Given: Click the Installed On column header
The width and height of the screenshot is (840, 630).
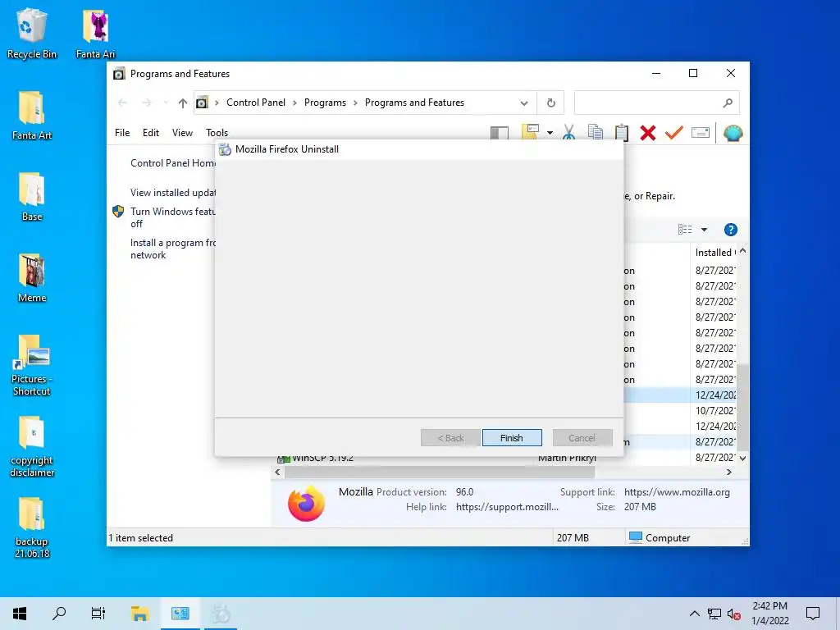Looking at the screenshot, I should (714, 253).
